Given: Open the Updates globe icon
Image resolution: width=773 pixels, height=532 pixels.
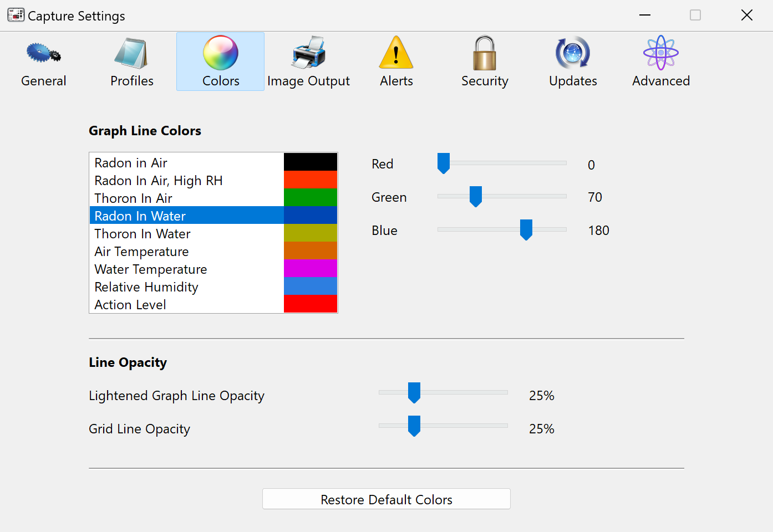Looking at the screenshot, I should (572, 54).
